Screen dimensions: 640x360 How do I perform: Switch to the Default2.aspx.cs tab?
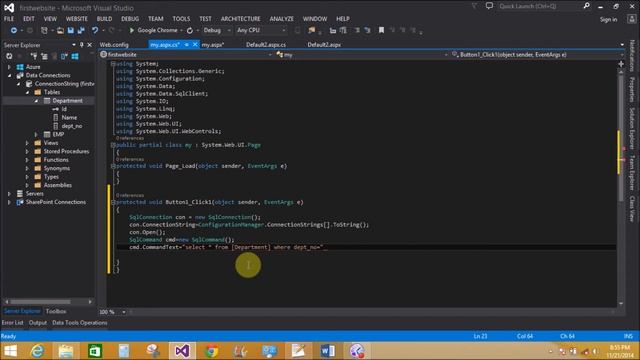(x=266, y=45)
